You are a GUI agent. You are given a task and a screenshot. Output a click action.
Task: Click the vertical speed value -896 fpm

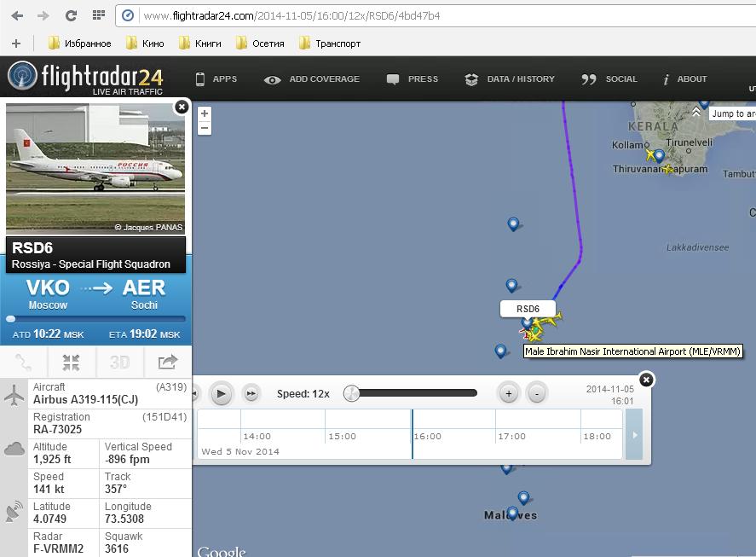point(127,459)
